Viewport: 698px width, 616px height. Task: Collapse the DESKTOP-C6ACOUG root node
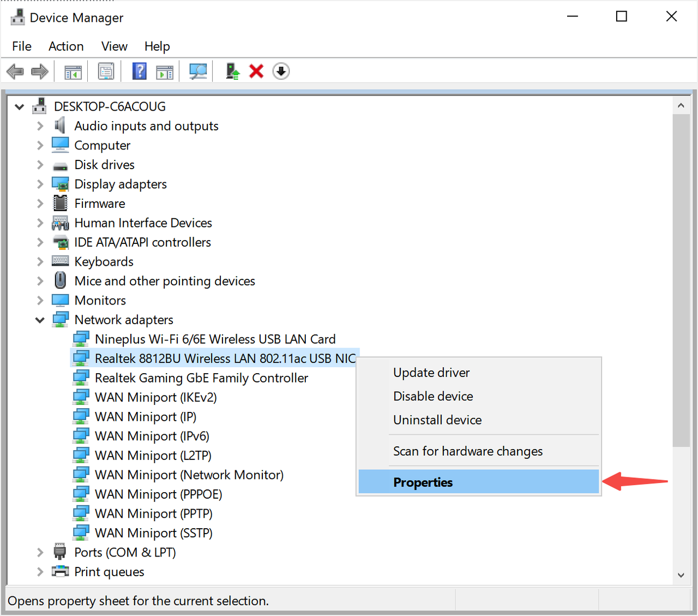coord(20,107)
